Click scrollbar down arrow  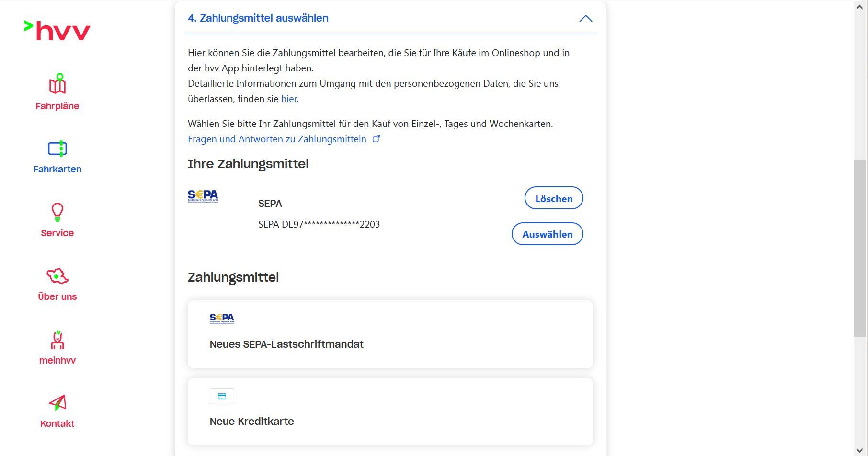[x=859, y=450]
